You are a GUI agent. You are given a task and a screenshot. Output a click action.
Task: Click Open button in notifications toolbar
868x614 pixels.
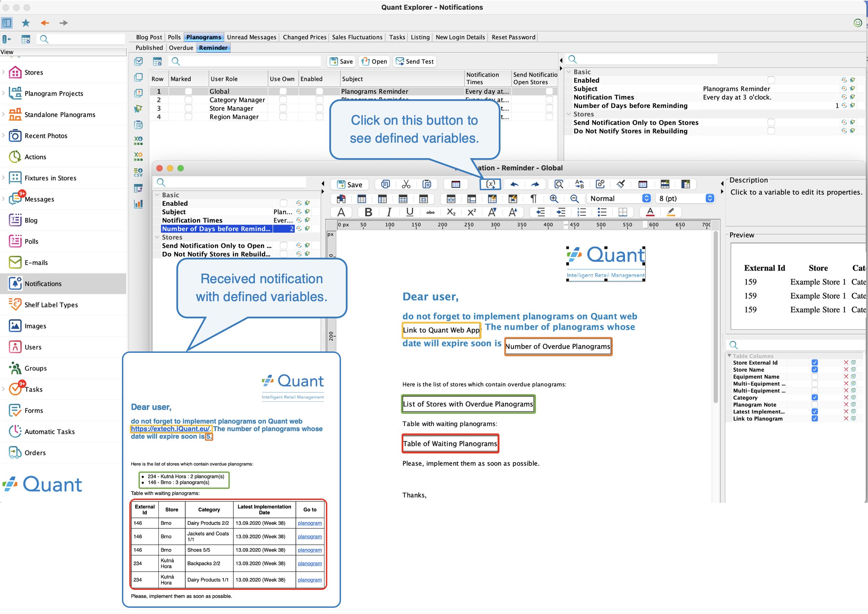[374, 61]
